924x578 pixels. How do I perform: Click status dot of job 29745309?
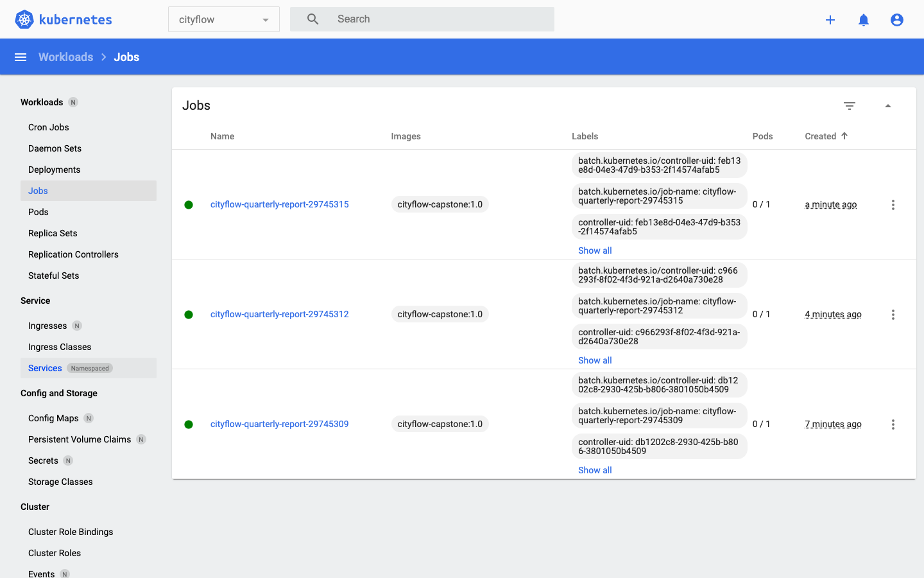tap(189, 425)
